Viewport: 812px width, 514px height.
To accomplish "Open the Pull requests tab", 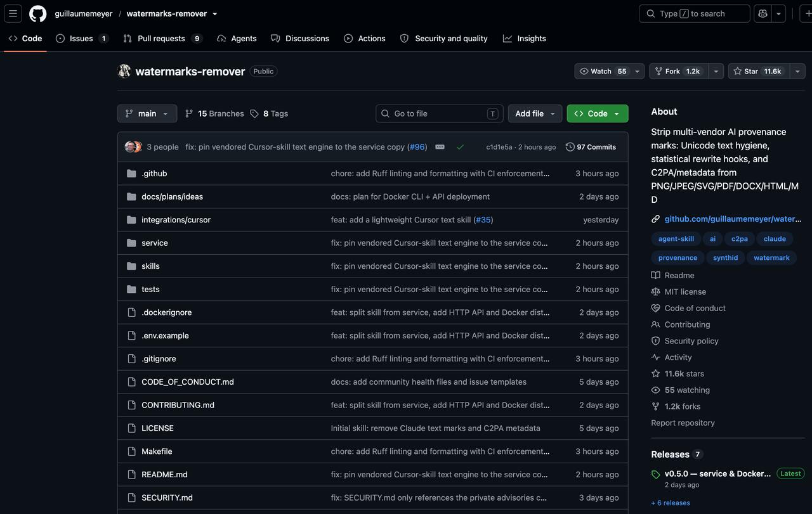I will point(162,39).
